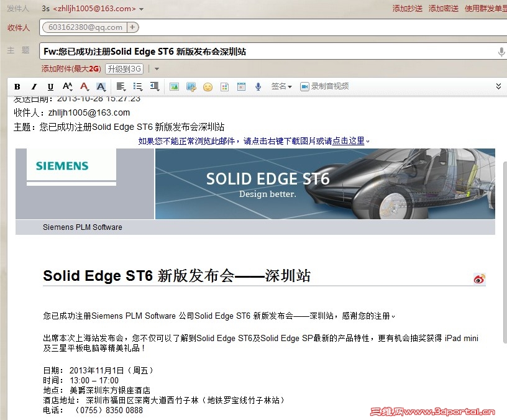The image size is (507, 420).
Task: Click the Solid Edge ST6 banner image
Action: click(x=325, y=184)
